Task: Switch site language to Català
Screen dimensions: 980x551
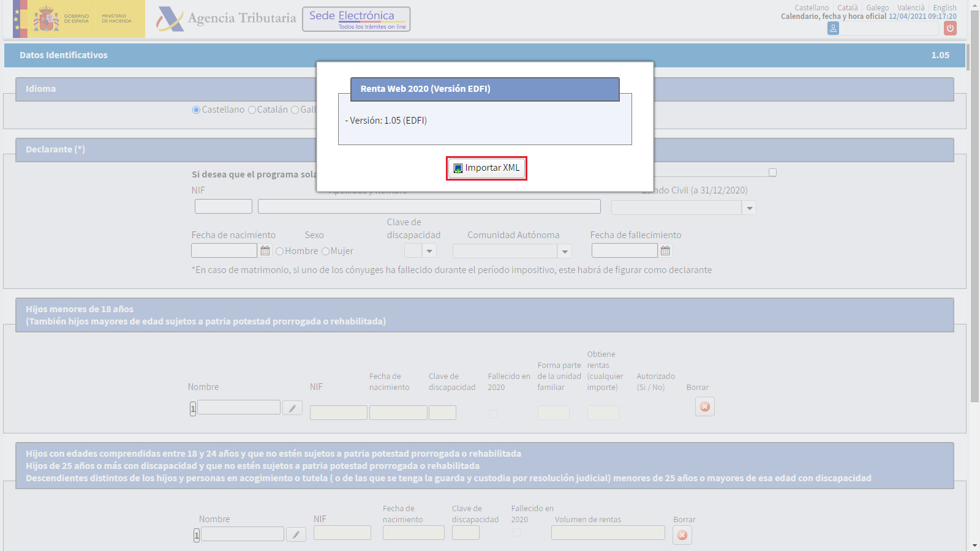Action: 848,8
